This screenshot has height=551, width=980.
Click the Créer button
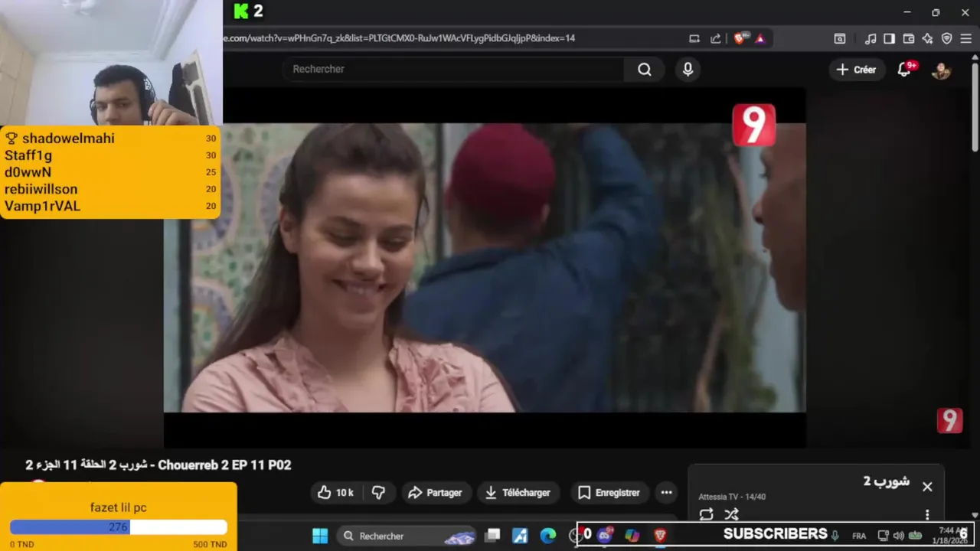pyautogui.click(x=856, y=70)
